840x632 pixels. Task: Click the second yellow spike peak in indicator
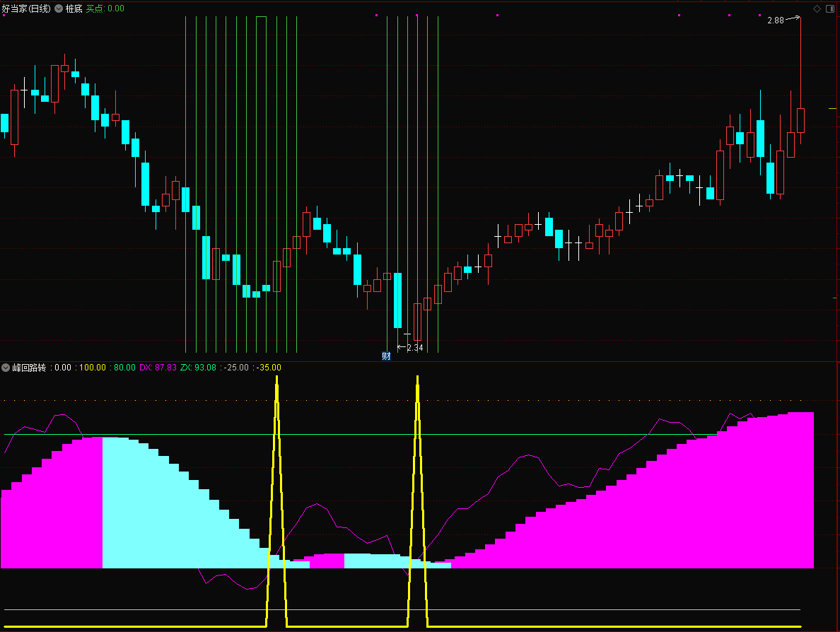pyautogui.click(x=417, y=378)
